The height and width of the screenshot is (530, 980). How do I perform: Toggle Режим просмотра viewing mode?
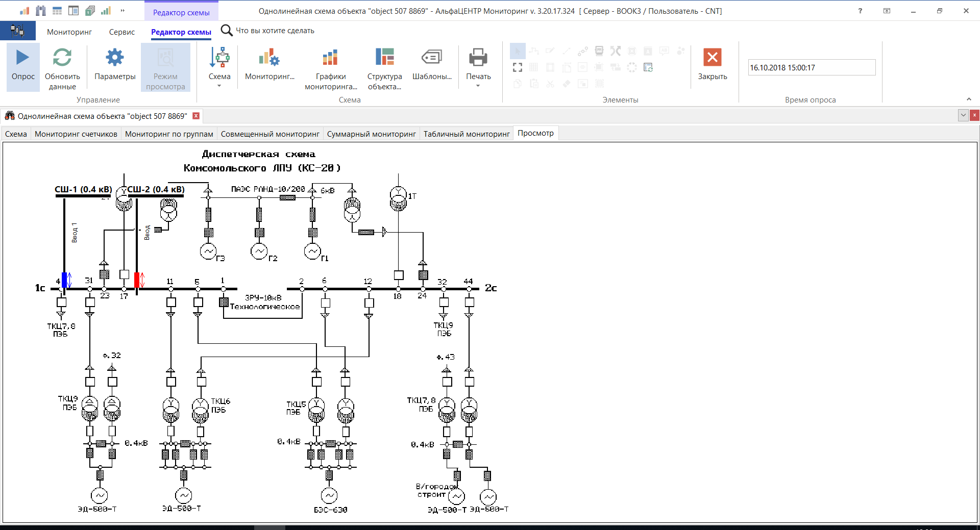coord(165,67)
